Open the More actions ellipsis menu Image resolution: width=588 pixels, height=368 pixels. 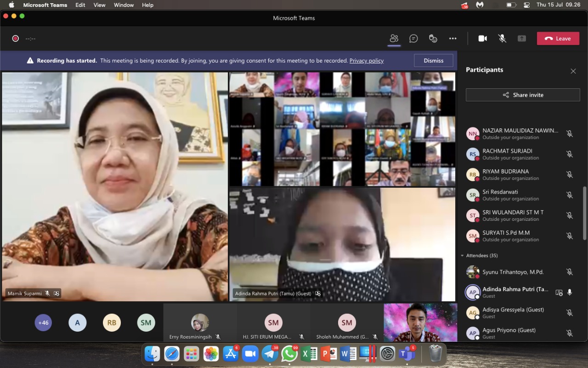pos(453,39)
